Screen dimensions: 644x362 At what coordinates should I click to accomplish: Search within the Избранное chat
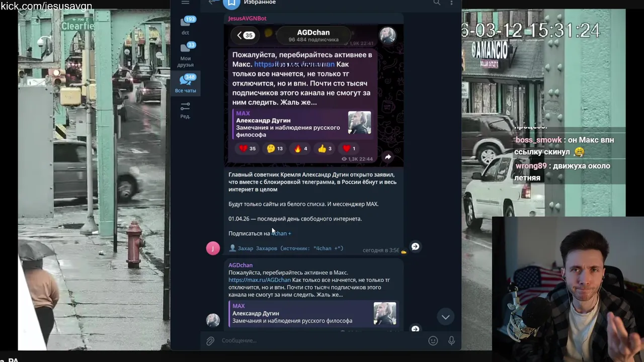437,3
